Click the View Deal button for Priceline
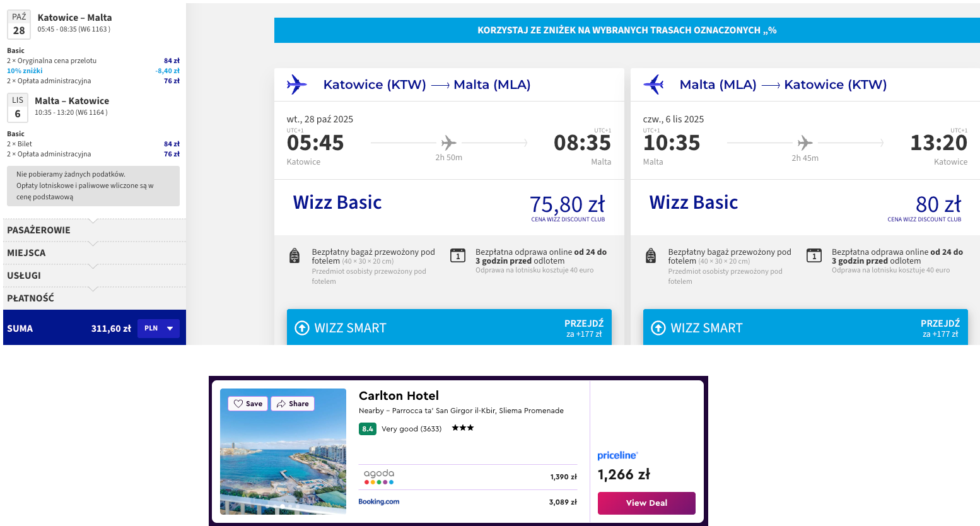Image resolution: width=980 pixels, height=526 pixels. 646,503
